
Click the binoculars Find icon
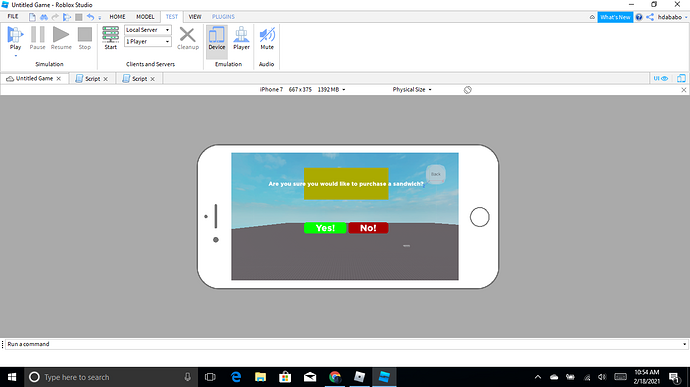point(44,17)
